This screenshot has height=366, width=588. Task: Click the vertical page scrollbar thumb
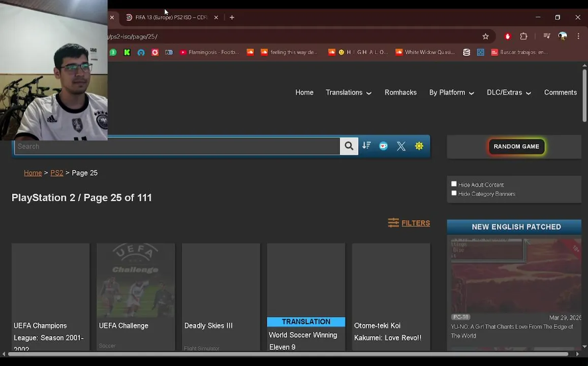[x=584, y=96]
